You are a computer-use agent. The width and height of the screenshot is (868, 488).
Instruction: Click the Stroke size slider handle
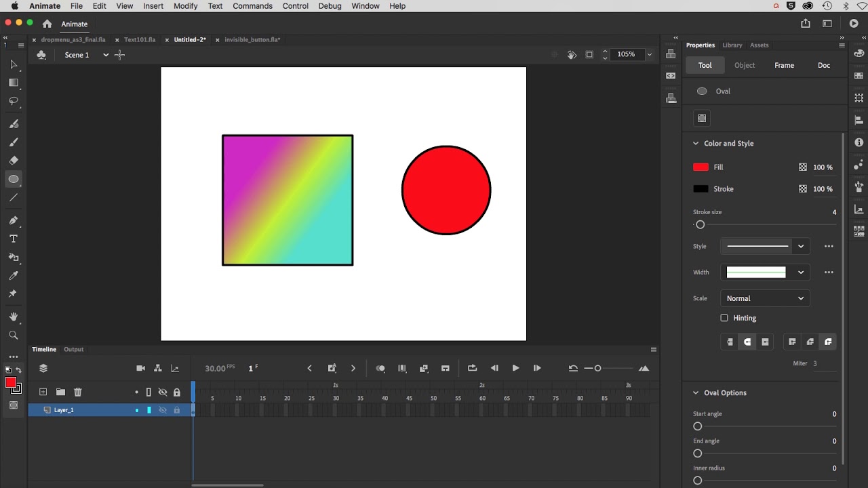click(x=701, y=225)
